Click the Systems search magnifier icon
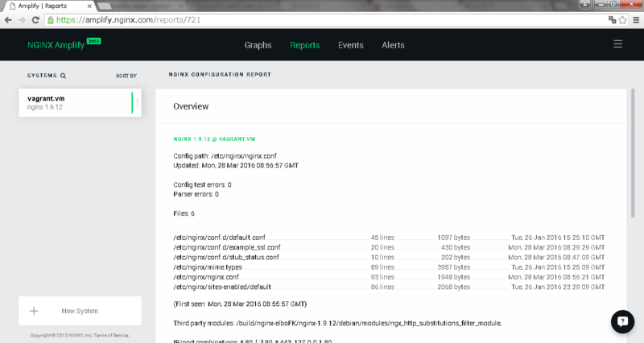644x343 pixels. 64,76
